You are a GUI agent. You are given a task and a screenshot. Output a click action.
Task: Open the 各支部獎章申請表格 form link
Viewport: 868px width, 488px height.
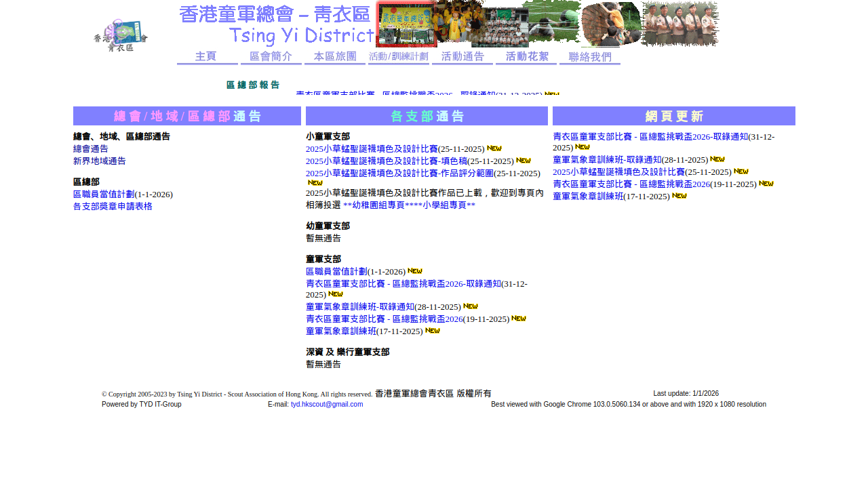(x=113, y=206)
